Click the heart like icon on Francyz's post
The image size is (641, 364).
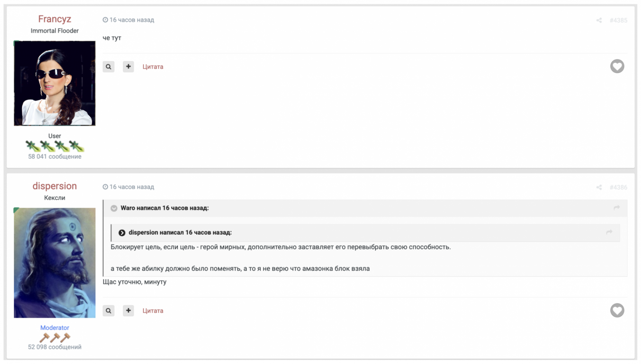[x=617, y=66]
